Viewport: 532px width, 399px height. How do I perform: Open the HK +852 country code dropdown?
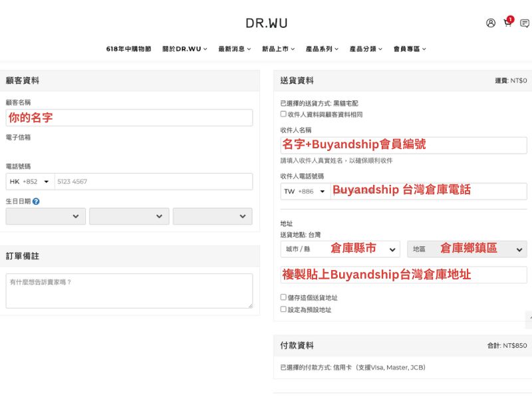[x=30, y=182]
